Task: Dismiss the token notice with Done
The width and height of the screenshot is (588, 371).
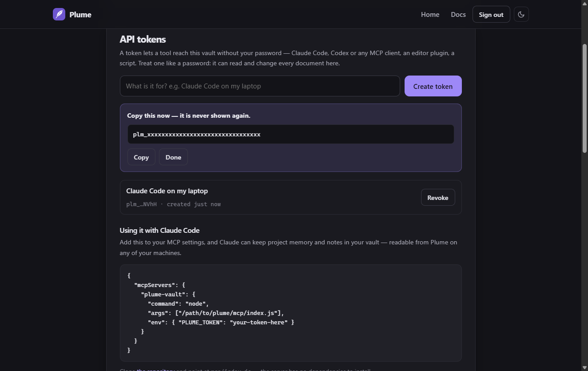Action: 173,157
